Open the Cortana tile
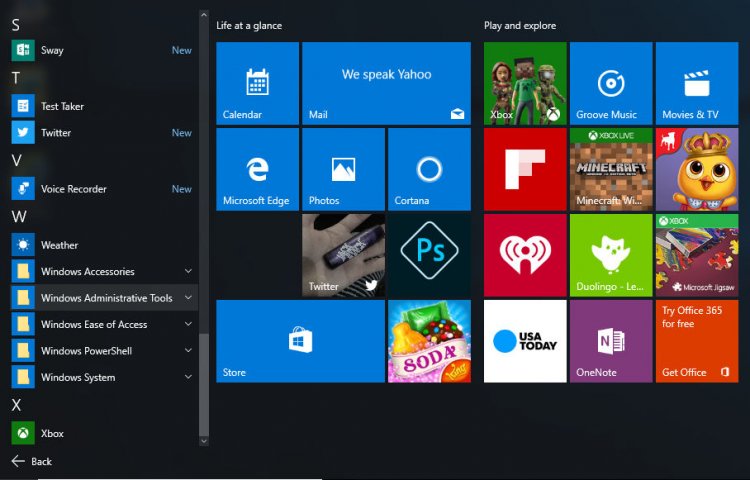The height and width of the screenshot is (480, 750). 430,169
